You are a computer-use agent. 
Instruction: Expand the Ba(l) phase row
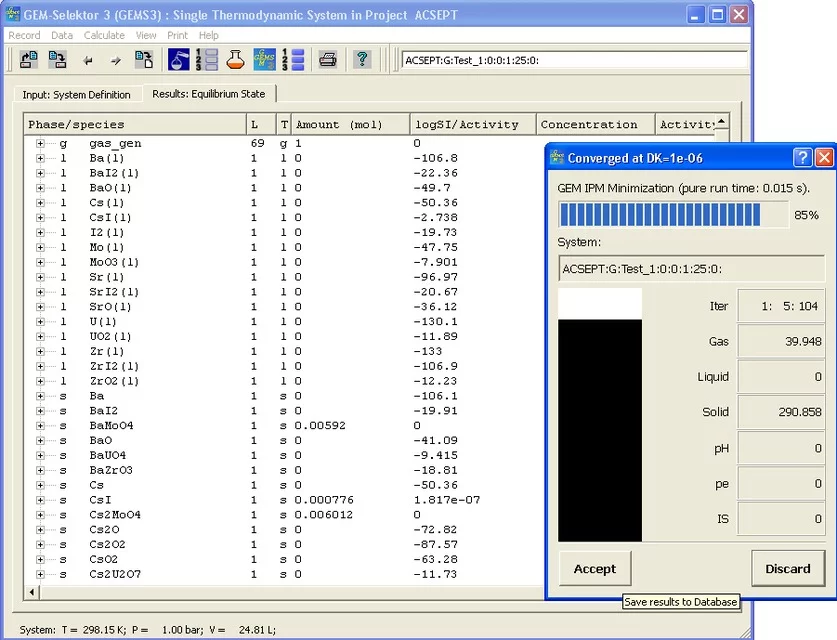point(40,158)
